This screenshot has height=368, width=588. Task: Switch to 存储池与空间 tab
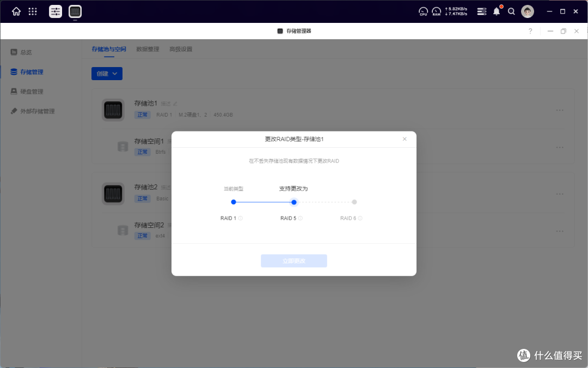click(109, 49)
